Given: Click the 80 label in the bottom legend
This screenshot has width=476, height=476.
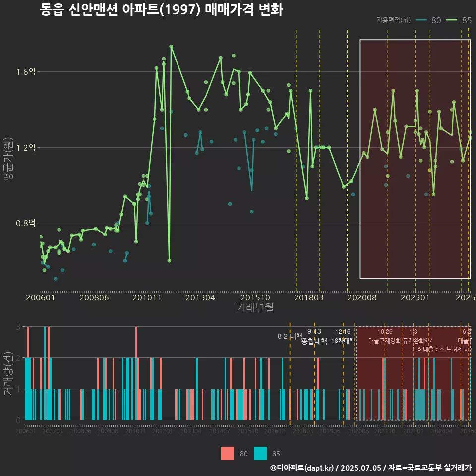Looking at the screenshot, I should pos(244,454).
